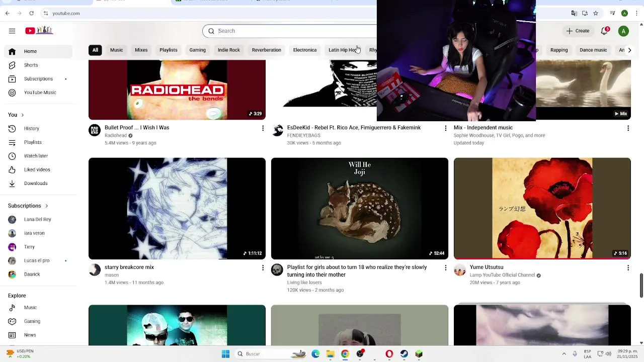
Task: Click the YouTube search field
Action: [x=297, y=31]
